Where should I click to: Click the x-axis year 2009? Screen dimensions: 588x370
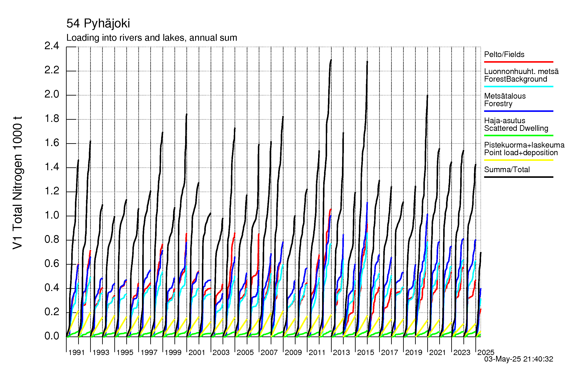pyautogui.click(x=293, y=352)
